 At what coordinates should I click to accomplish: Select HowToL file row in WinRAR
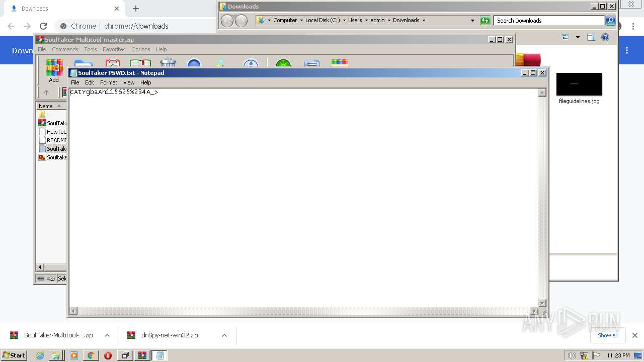[52, 132]
